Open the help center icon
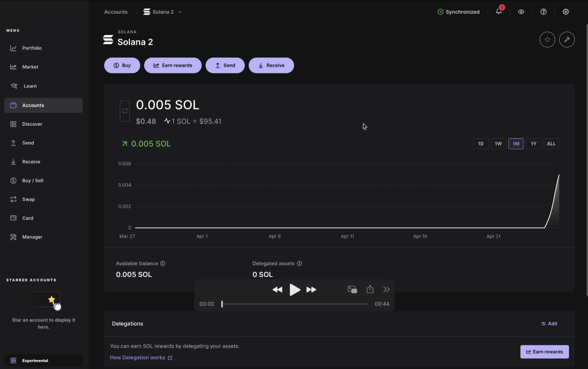Screen dimensions: 588x369 pyautogui.click(x=543, y=12)
